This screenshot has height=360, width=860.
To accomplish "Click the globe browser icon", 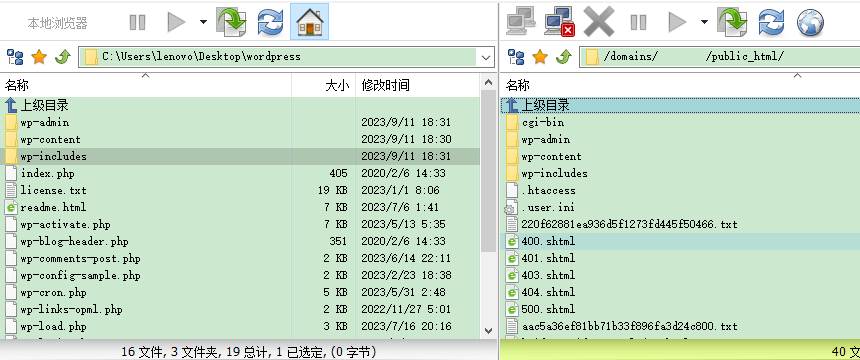I will [x=810, y=22].
